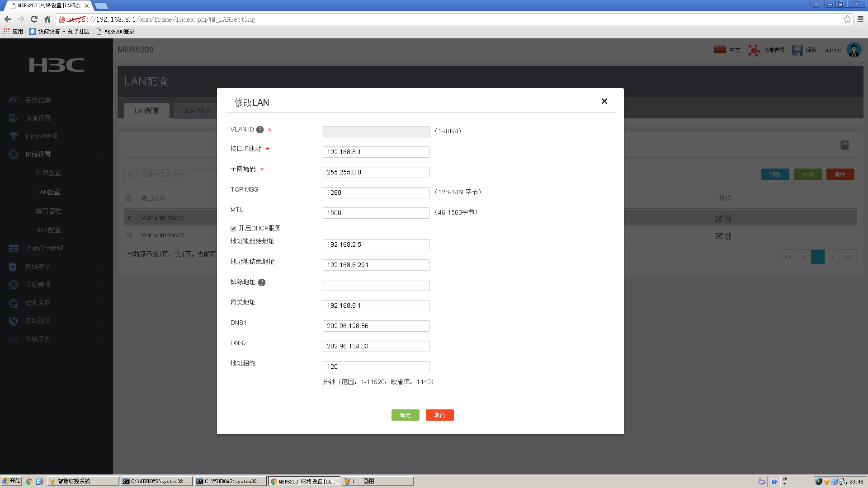Toggle the enable DHCP service checkbox
The image size is (868, 488).
(x=233, y=229)
